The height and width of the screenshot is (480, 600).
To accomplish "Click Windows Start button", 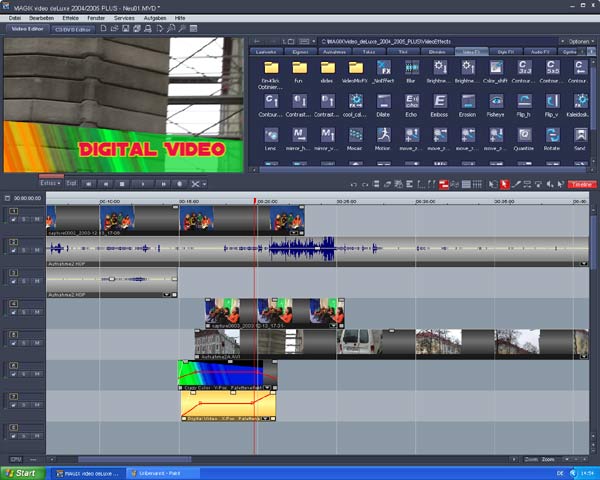I will tap(23, 473).
